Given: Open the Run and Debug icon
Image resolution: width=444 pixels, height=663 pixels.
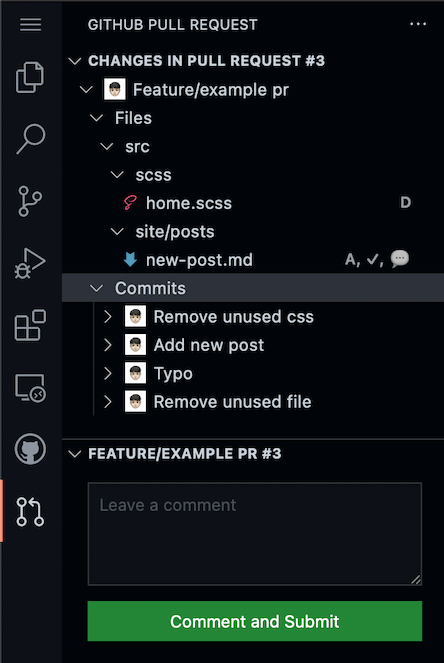Looking at the screenshot, I should pyautogui.click(x=30, y=263).
